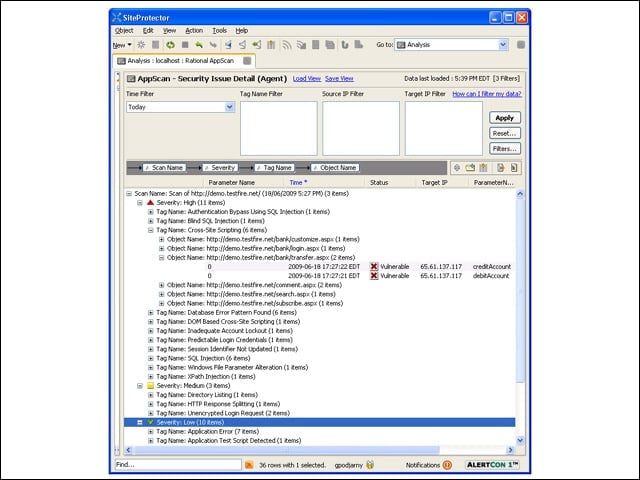This screenshot has height=480, width=640.
Task: Click the red X Vulnerable icon for debitAccount
Action: [374, 276]
